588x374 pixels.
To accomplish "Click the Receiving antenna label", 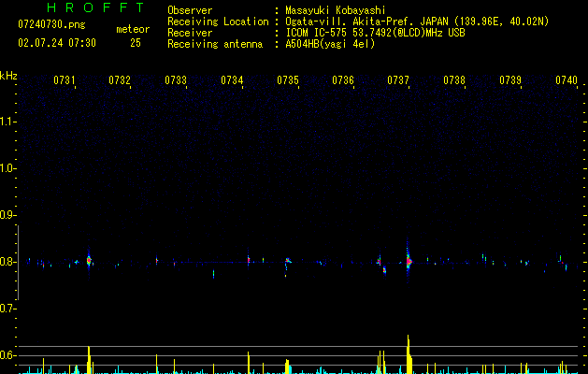I will click(215, 44).
